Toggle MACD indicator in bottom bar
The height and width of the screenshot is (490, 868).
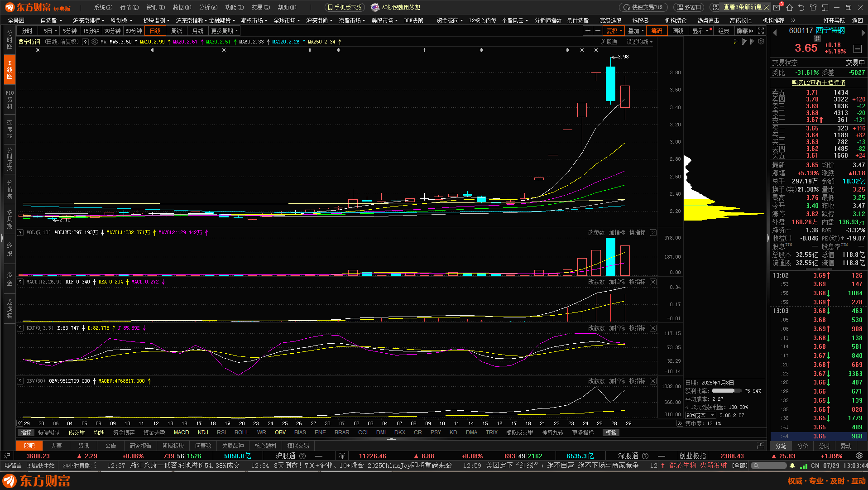click(181, 432)
